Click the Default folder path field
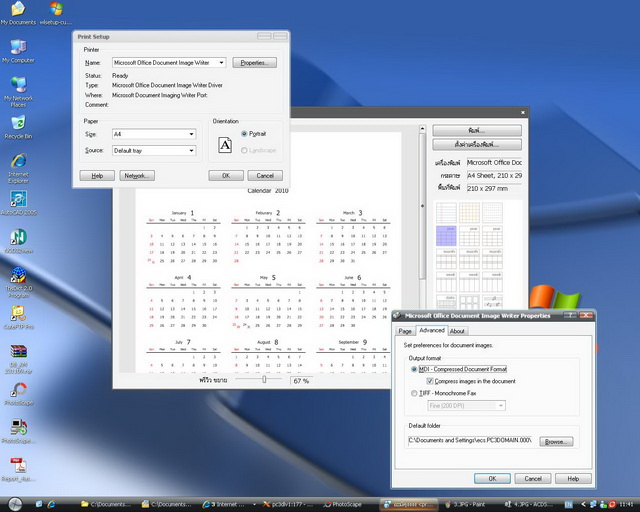640x512 pixels. [x=470, y=441]
